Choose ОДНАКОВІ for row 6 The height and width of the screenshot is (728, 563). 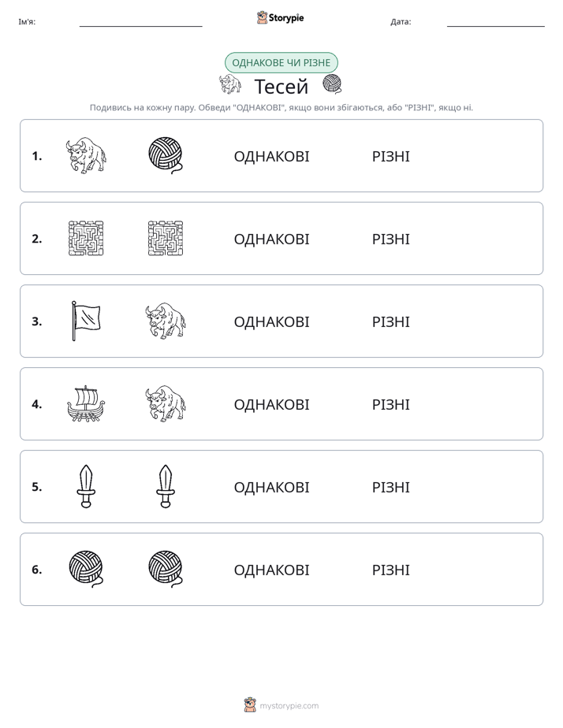coord(271,570)
